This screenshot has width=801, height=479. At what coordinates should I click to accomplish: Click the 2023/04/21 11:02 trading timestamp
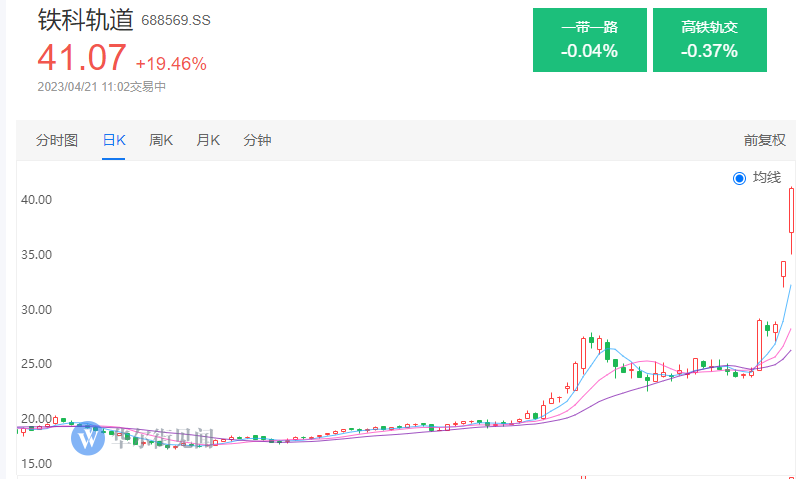click(102, 86)
